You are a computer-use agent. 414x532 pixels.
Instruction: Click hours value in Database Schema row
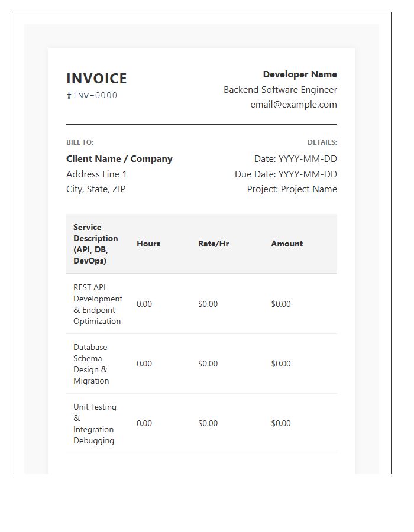tap(144, 364)
